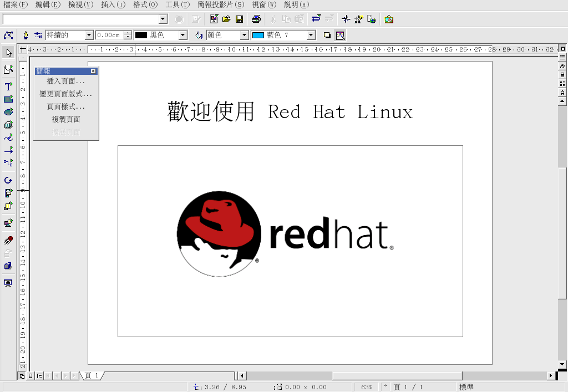Toggle the shadow button on object bar
Image resolution: width=568 pixels, height=392 pixels.
tap(327, 35)
